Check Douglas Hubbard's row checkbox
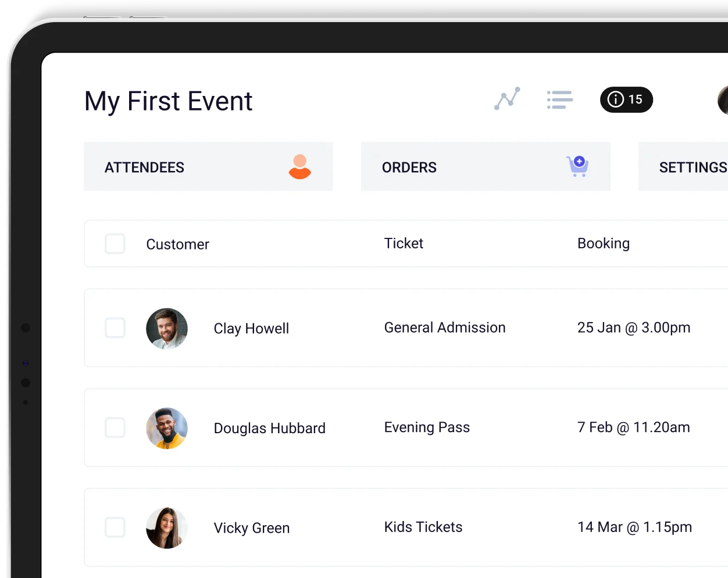This screenshot has width=728, height=578. 115,427
